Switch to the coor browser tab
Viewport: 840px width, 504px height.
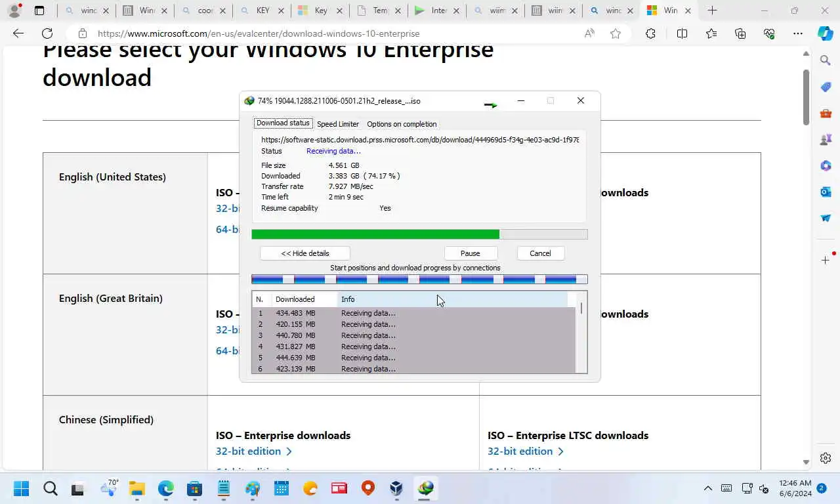tap(204, 10)
